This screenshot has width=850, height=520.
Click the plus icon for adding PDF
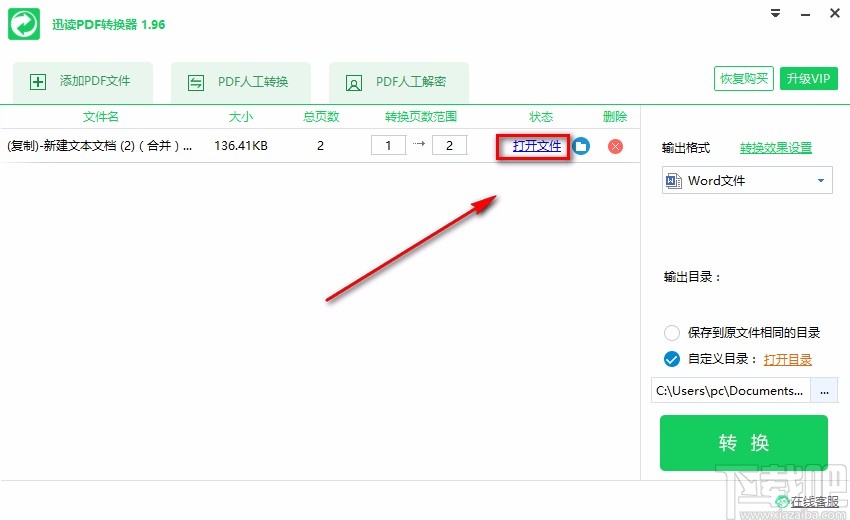click(x=37, y=82)
